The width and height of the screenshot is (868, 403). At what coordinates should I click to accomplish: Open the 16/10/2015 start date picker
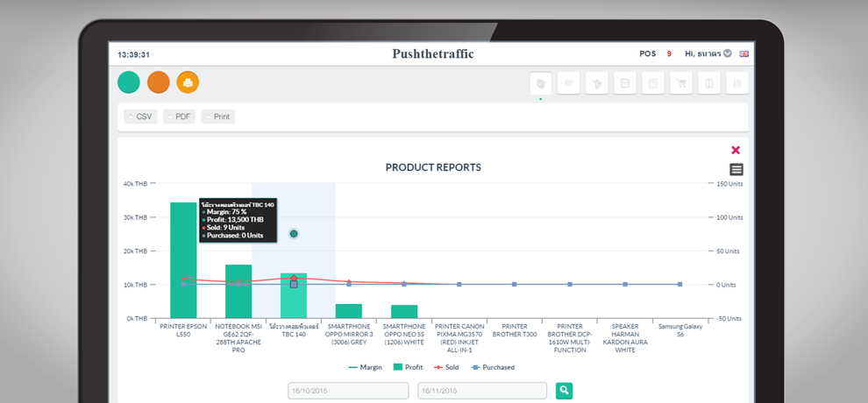point(349,390)
